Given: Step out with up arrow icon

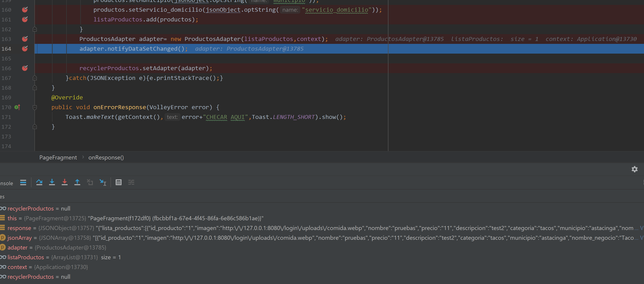Looking at the screenshot, I should tap(77, 182).
